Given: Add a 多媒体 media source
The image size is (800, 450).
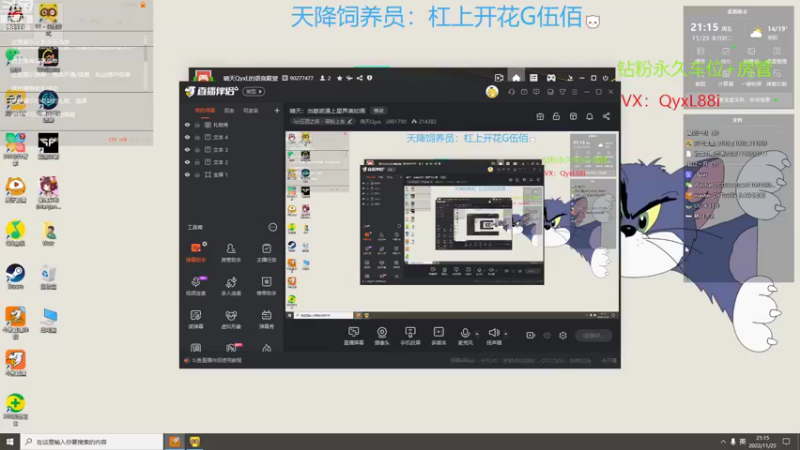Looking at the screenshot, I should coord(438,336).
